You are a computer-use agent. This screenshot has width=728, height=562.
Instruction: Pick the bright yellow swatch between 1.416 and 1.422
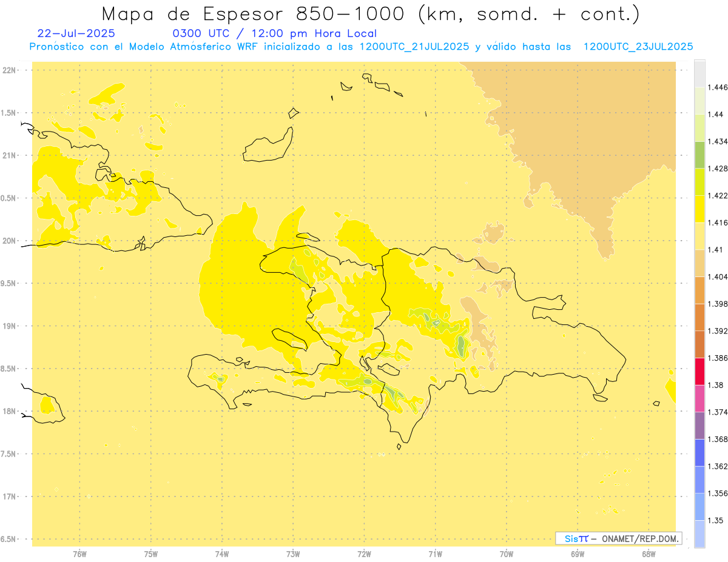(x=699, y=209)
